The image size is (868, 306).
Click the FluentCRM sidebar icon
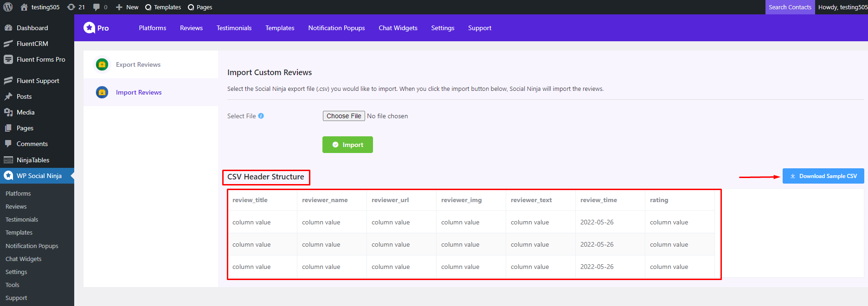(x=8, y=44)
